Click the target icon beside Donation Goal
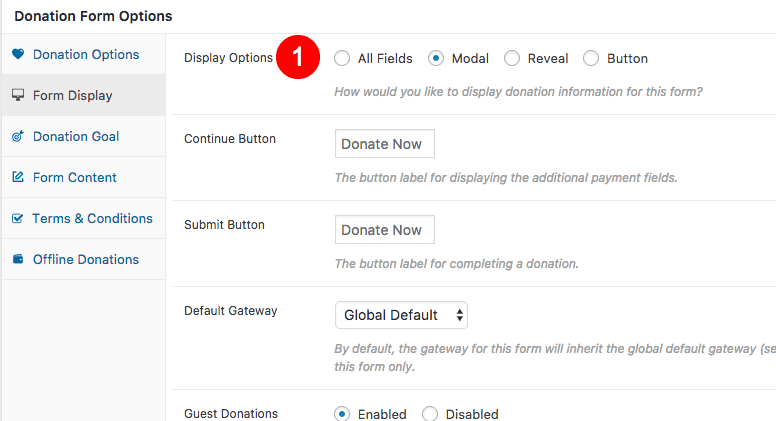 click(18, 136)
